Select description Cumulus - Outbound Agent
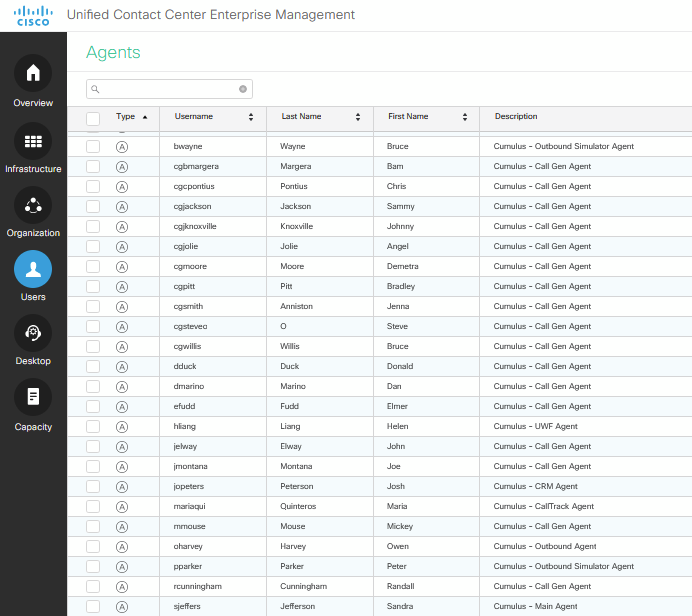Image resolution: width=692 pixels, height=616 pixels. tap(545, 546)
